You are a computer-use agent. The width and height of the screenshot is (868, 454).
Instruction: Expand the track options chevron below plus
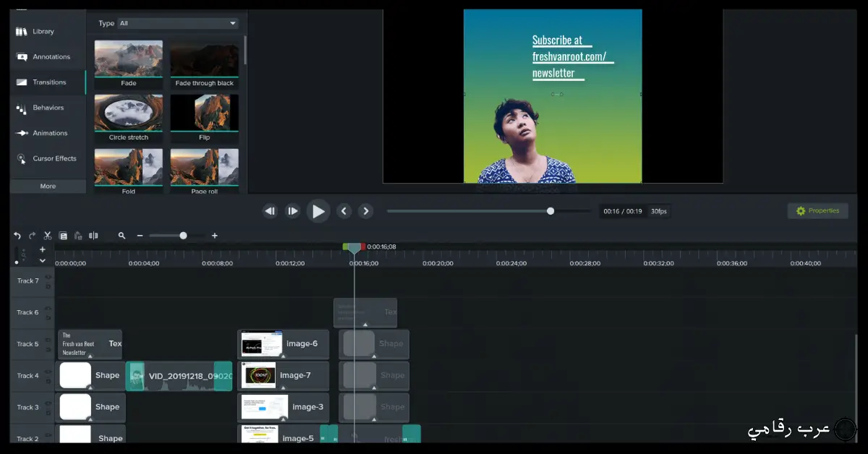[x=42, y=261]
